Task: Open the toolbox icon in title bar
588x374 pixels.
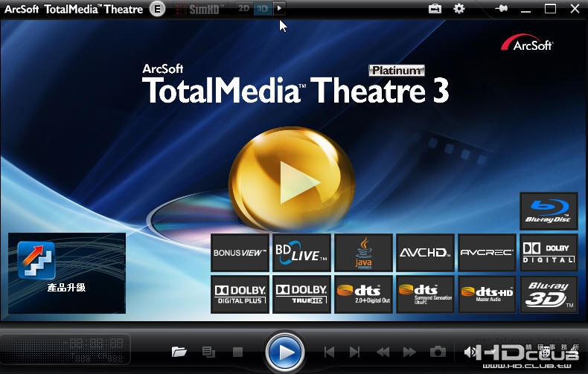Action: 435,8
